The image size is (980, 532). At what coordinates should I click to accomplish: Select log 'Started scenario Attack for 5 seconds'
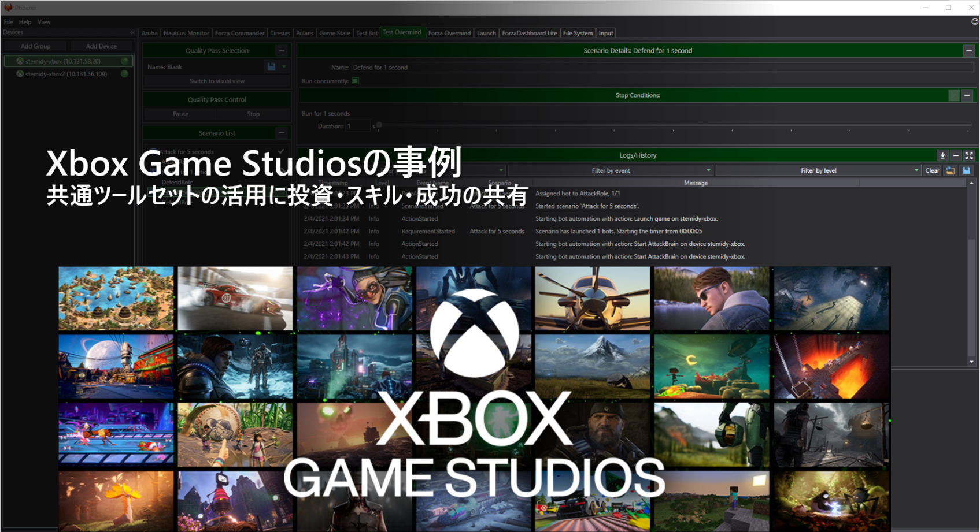(x=587, y=206)
